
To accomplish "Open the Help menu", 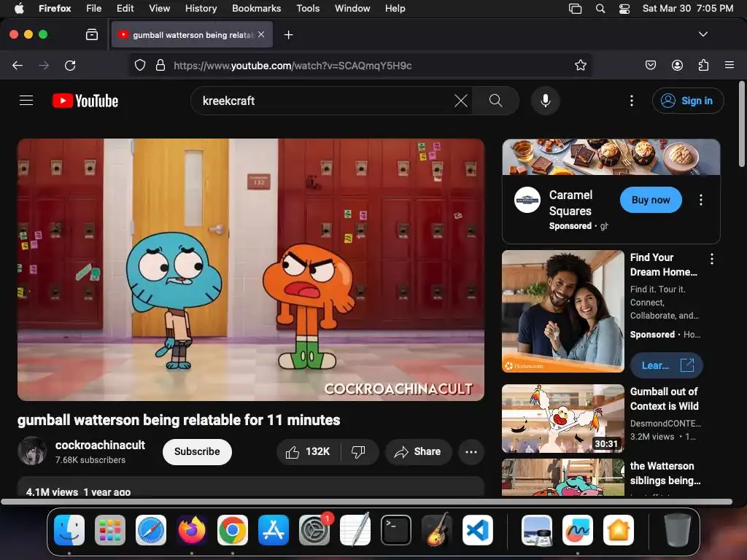I will pyautogui.click(x=395, y=8).
